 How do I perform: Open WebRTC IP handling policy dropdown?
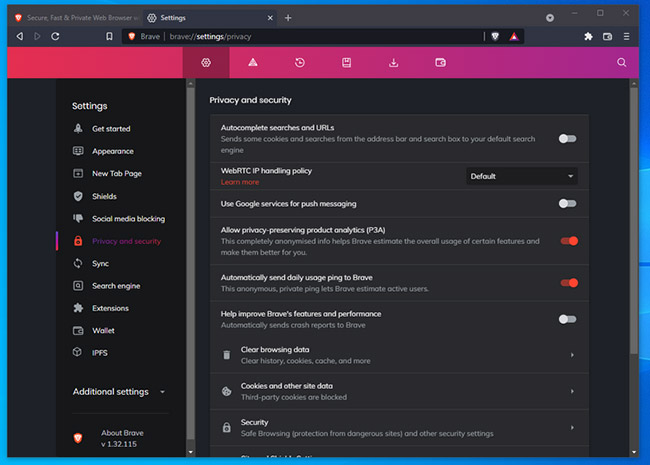pyautogui.click(x=521, y=176)
